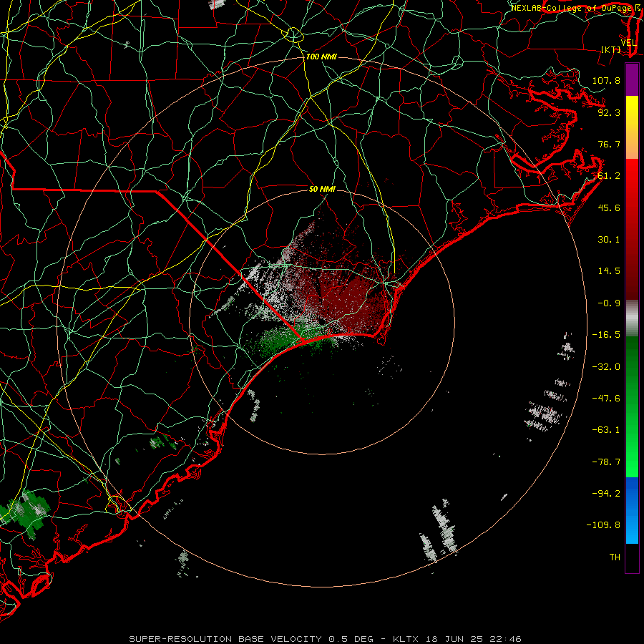644x644 pixels.
Task: Click the bright green segment of the color bar
Action: tap(632, 406)
